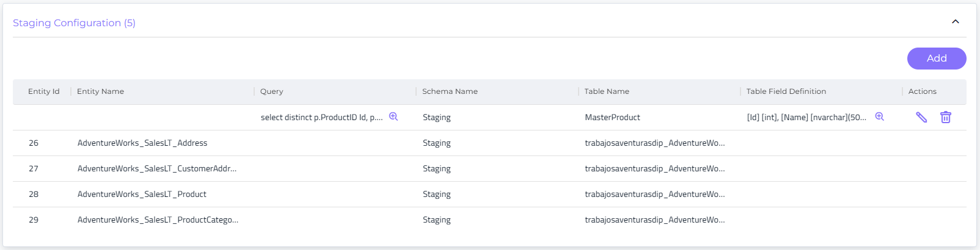Screen dimensions: 980x250
Task: Select the Query column header
Action: pyautogui.click(x=271, y=91)
